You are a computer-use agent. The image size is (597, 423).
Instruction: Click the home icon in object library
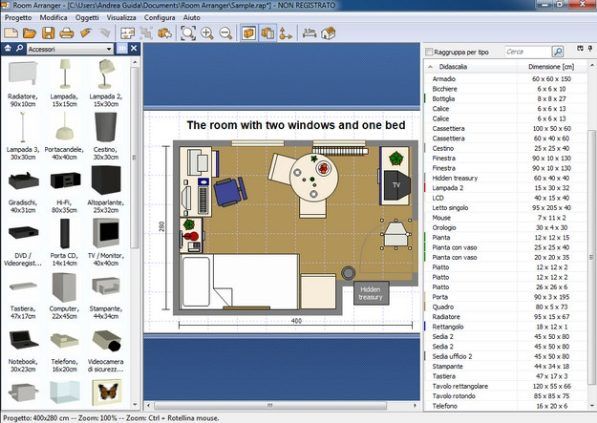[x=8, y=48]
